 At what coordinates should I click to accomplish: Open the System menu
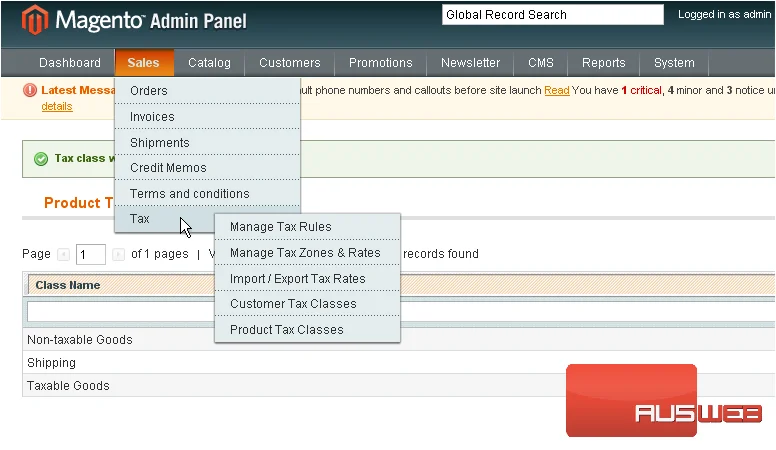point(674,63)
